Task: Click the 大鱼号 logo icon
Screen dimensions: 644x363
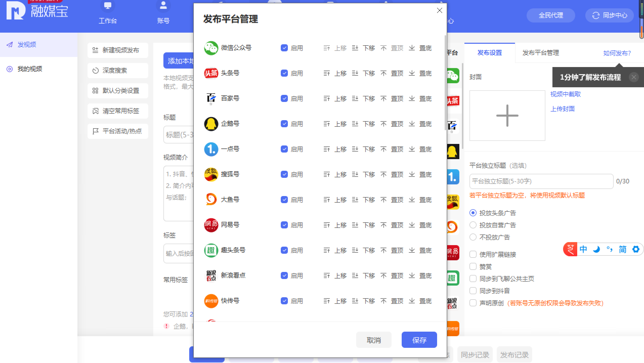Action: click(211, 200)
